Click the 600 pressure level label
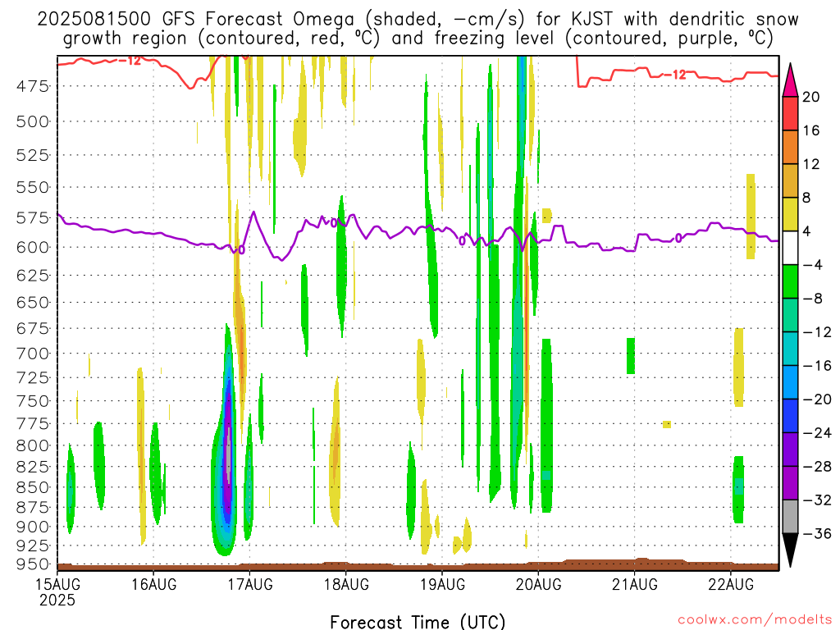The width and height of the screenshot is (840, 630). [33, 248]
